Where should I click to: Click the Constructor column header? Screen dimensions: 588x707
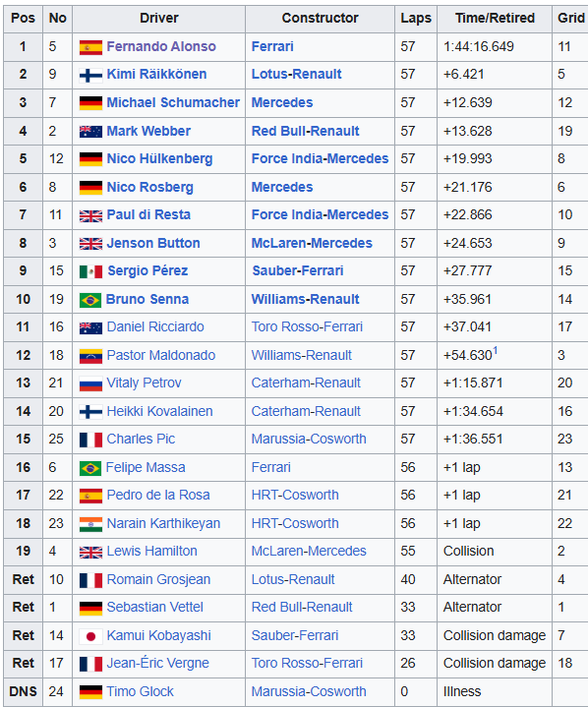point(320,18)
